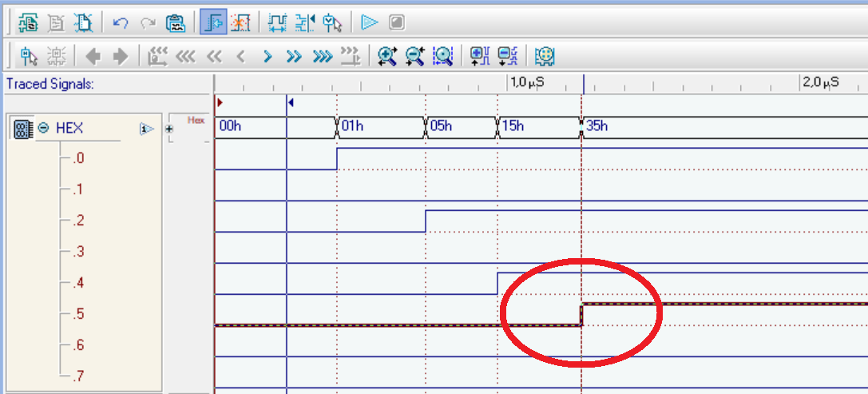Image resolution: width=868 pixels, height=394 pixels.
Task: Click the 01h bus value
Action: (x=353, y=126)
